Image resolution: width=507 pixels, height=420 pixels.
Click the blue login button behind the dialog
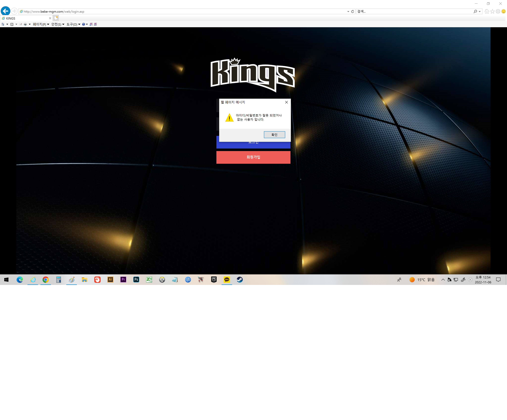[253, 145]
